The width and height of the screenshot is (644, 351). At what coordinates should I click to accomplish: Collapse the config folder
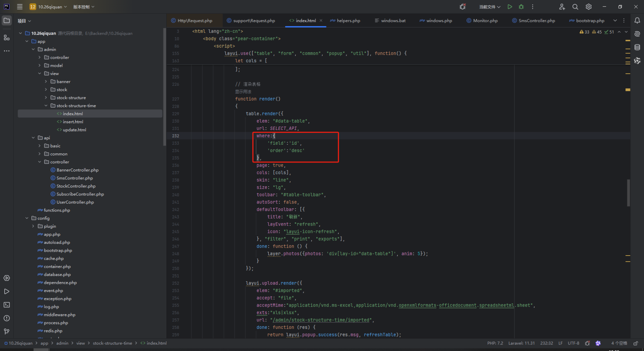pos(27,218)
